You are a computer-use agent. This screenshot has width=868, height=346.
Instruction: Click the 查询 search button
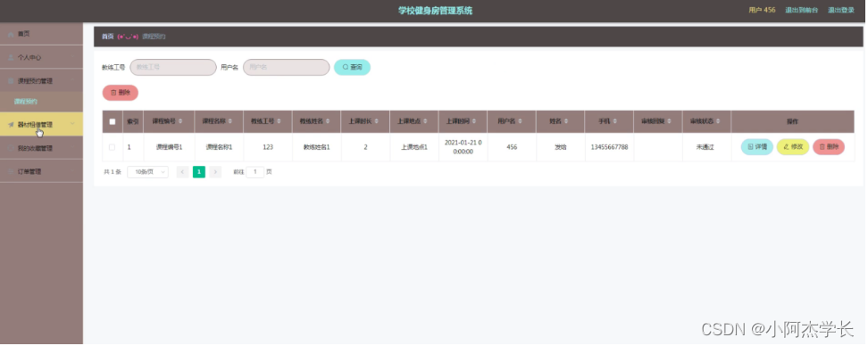352,68
